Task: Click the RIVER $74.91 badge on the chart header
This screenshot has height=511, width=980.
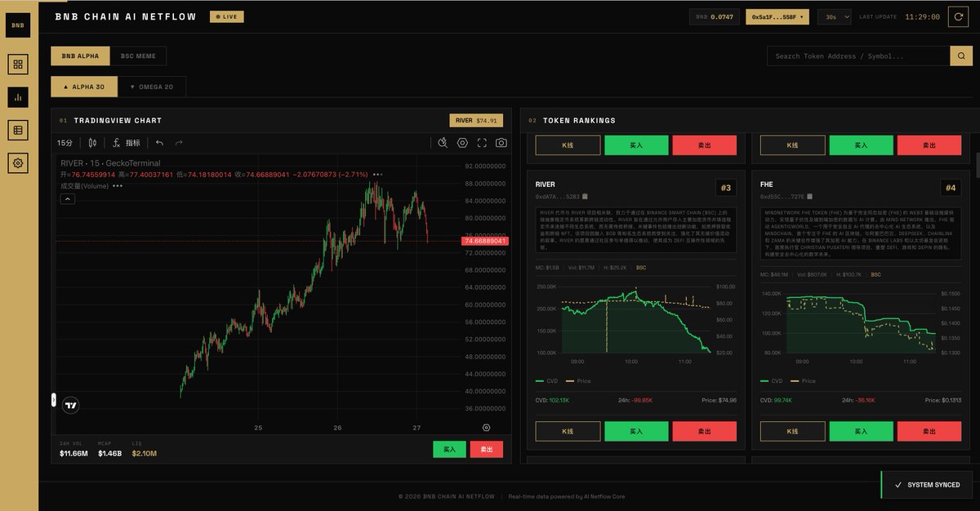Action: 476,120
